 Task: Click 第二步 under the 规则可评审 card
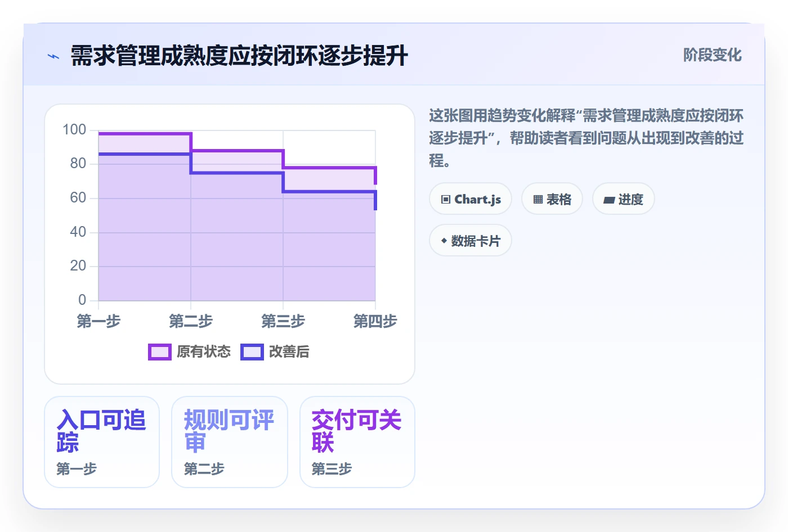pyautogui.click(x=204, y=469)
